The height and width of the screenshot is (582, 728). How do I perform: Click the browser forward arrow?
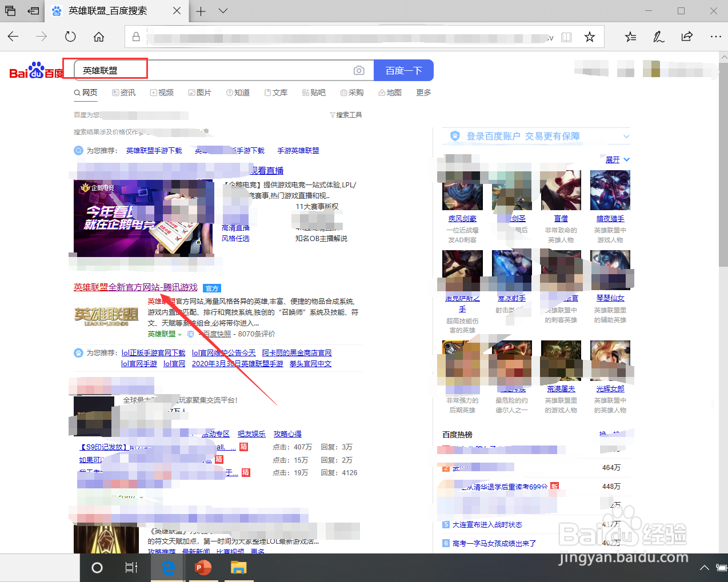click(x=42, y=37)
